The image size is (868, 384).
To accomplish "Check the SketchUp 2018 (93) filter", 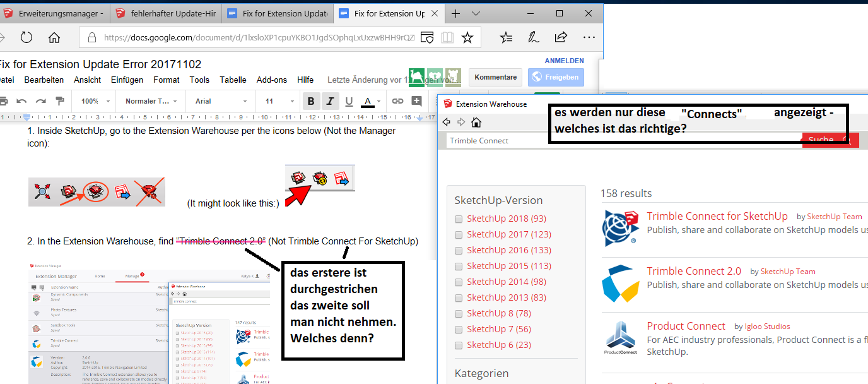I will point(459,219).
